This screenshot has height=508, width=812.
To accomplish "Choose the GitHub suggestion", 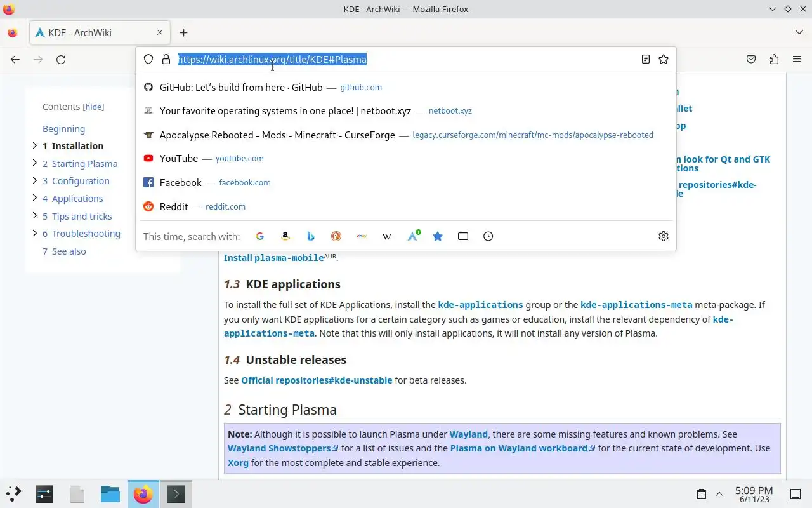I will pos(406,87).
